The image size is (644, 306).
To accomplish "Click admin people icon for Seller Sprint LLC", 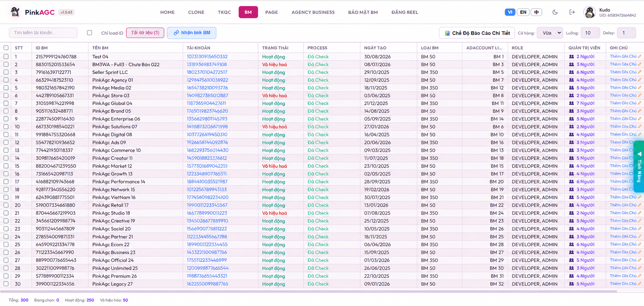I will (x=571, y=72).
